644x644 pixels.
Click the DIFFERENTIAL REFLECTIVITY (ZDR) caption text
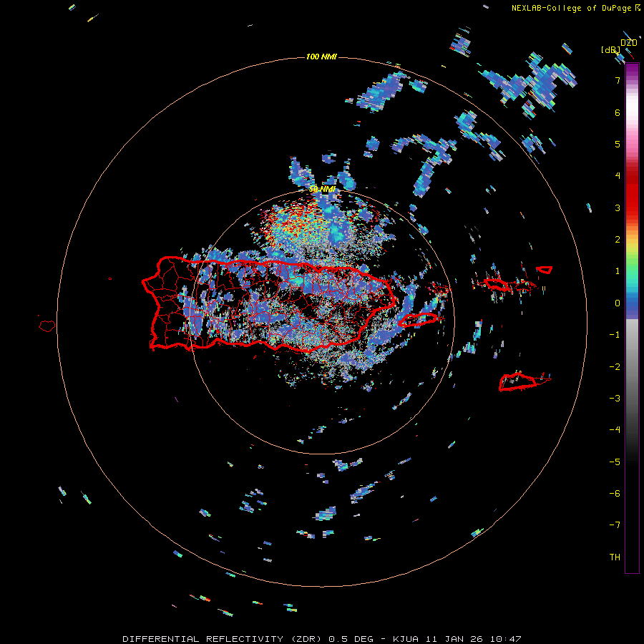[x=224, y=639]
